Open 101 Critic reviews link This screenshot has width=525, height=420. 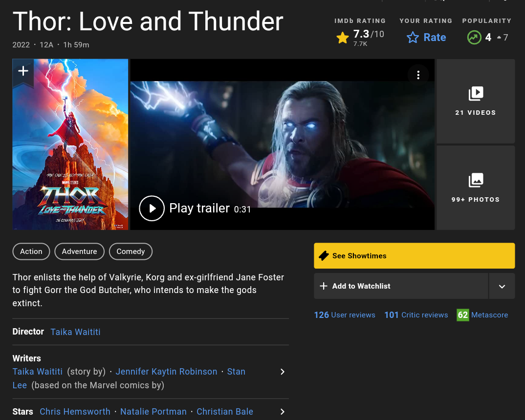click(x=416, y=315)
